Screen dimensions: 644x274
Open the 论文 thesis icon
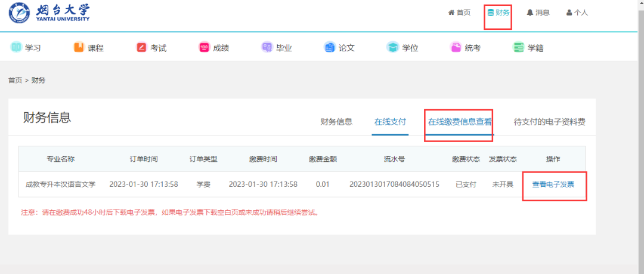click(x=330, y=48)
